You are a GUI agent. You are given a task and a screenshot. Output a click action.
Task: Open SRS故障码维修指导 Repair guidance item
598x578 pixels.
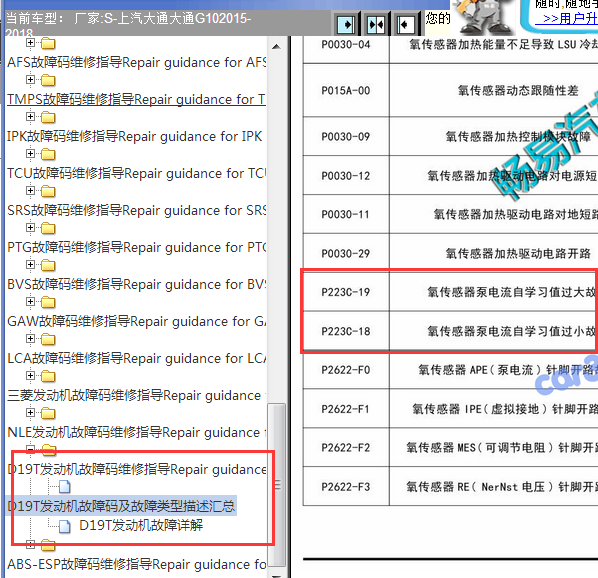137,210
